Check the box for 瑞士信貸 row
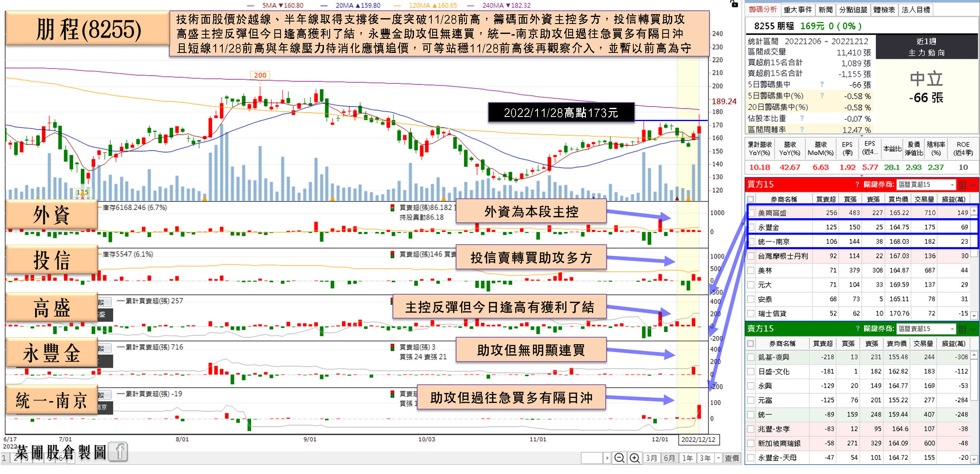This screenshot has height=474, width=980. (751, 314)
